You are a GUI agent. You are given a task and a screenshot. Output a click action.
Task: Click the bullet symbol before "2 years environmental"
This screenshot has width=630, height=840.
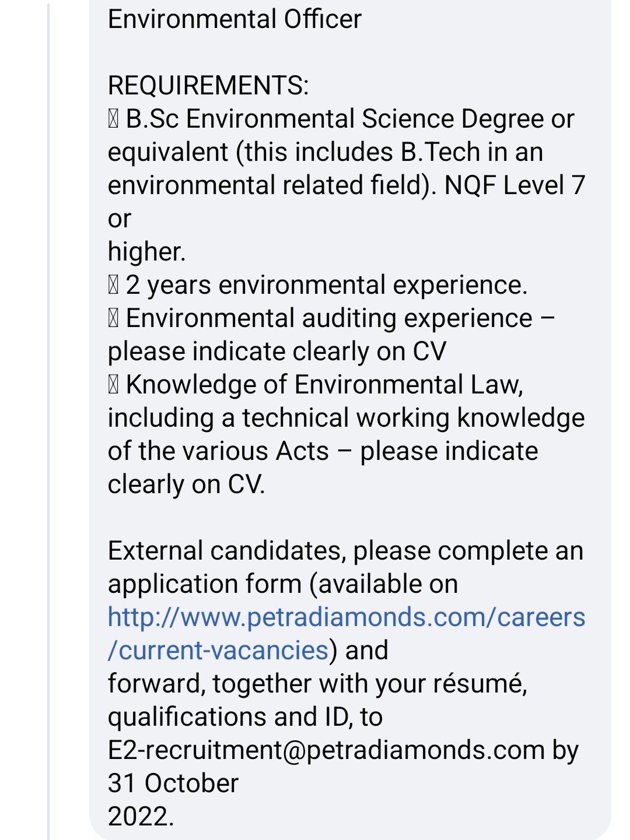(x=113, y=286)
